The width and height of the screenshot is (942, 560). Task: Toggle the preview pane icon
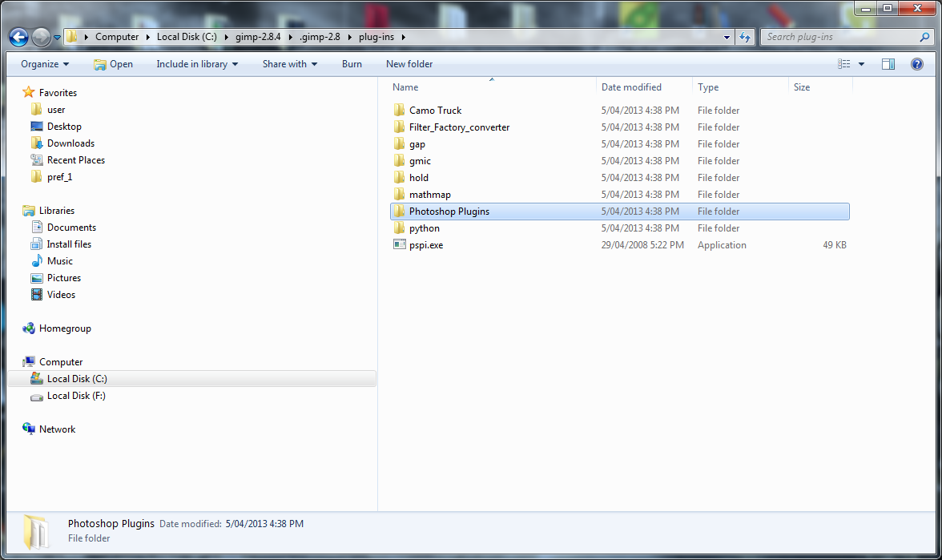click(x=888, y=64)
